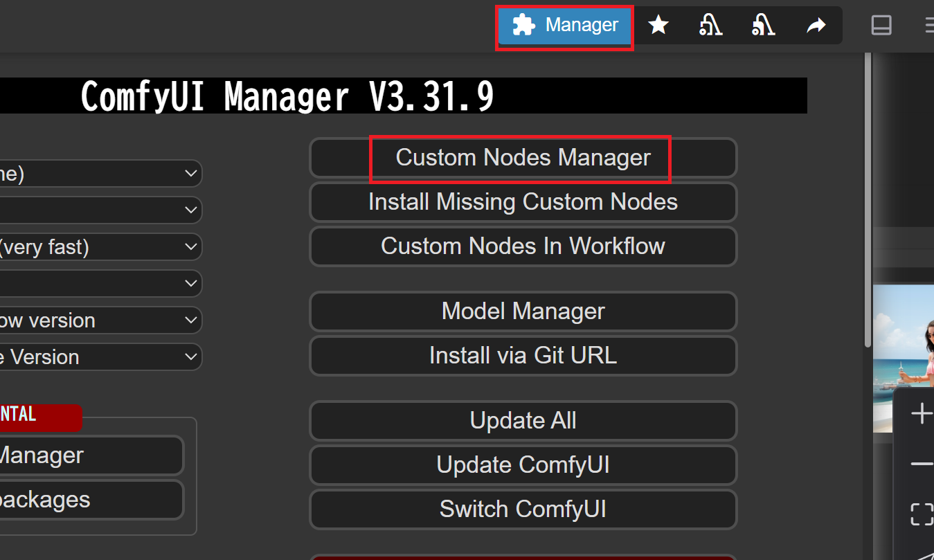Toggle the bottom panel icon in top bar
Image resolution: width=934 pixels, height=560 pixels.
(881, 26)
